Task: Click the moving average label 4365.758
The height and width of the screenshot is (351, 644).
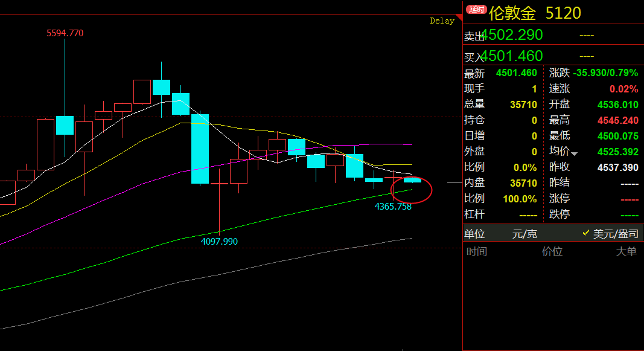Action: click(x=393, y=207)
